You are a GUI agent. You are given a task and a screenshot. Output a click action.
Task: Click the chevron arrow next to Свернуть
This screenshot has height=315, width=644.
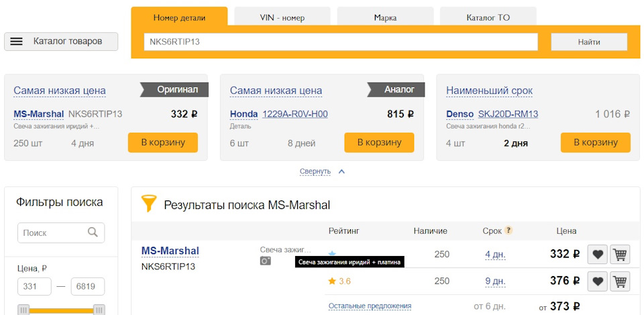point(341,172)
